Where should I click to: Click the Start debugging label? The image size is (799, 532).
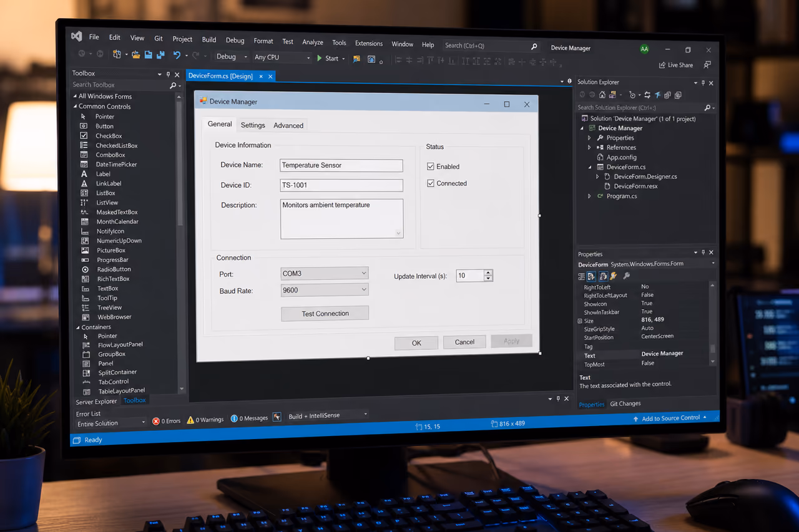point(332,59)
